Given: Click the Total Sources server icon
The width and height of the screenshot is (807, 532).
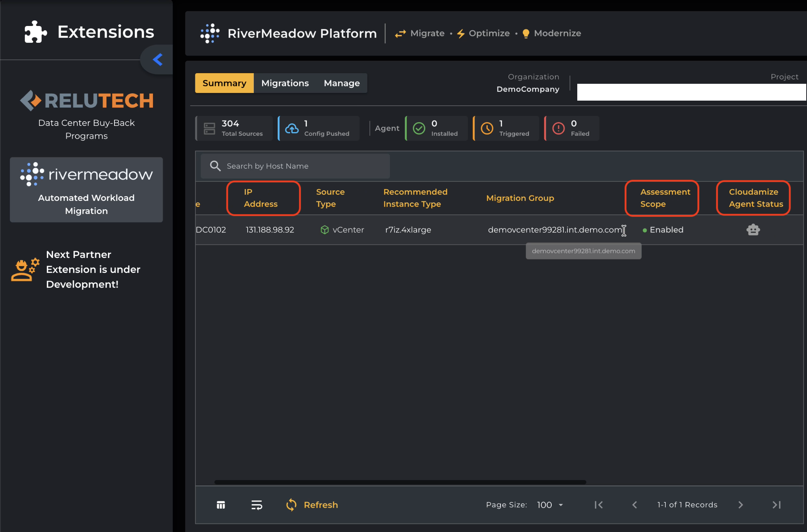Looking at the screenshot, I should (209, 128).
